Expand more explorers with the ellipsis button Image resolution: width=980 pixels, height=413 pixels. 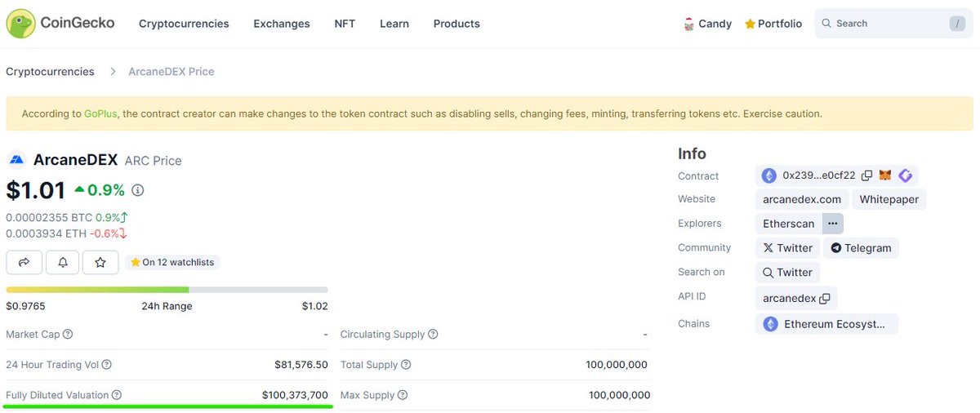click(x=832, y=224)
